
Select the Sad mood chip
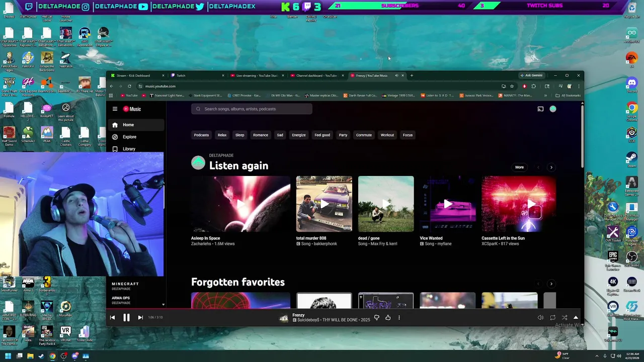tap(280, 135)
